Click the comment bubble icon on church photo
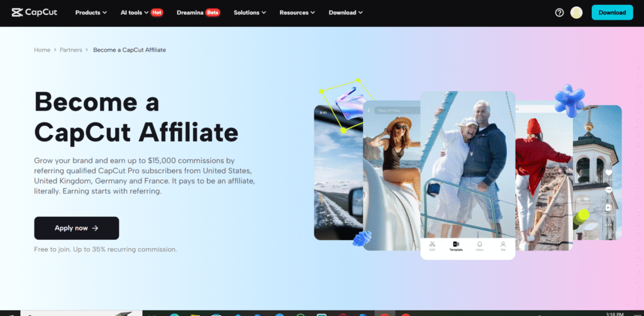 coord(608,190)
